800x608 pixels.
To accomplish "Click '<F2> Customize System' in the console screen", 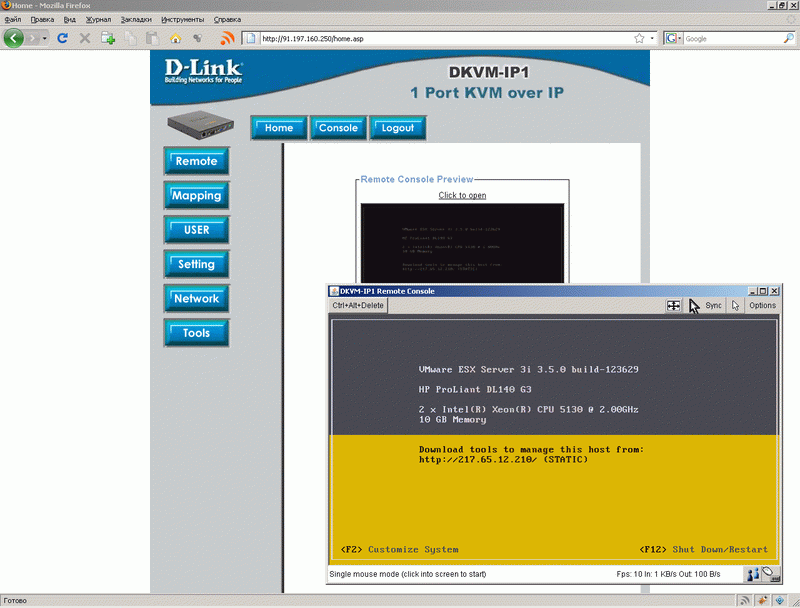I will click(399, 549).
